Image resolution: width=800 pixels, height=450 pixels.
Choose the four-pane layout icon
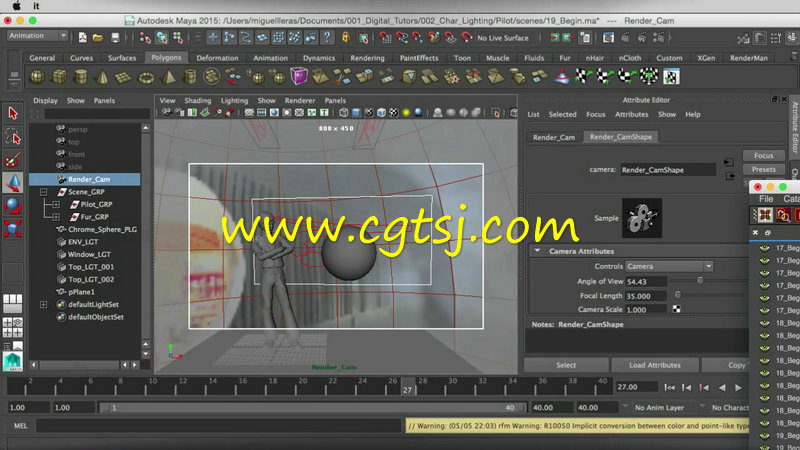click(12, 328)
